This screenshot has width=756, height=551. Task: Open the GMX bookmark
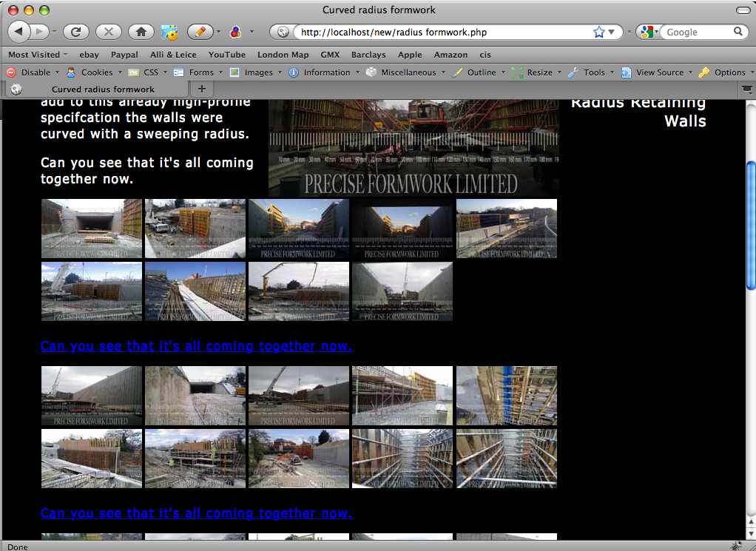pos(330,55)
